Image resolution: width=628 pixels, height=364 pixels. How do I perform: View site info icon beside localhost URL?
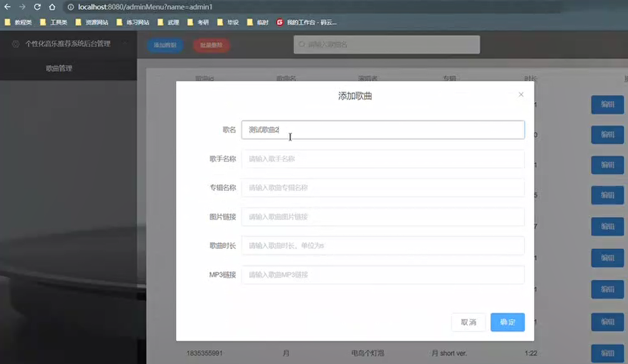pos(71,7)
